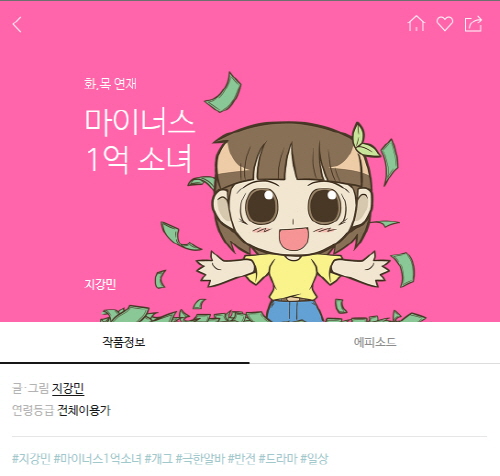Click hashtag #반전

tap(242, 458)
